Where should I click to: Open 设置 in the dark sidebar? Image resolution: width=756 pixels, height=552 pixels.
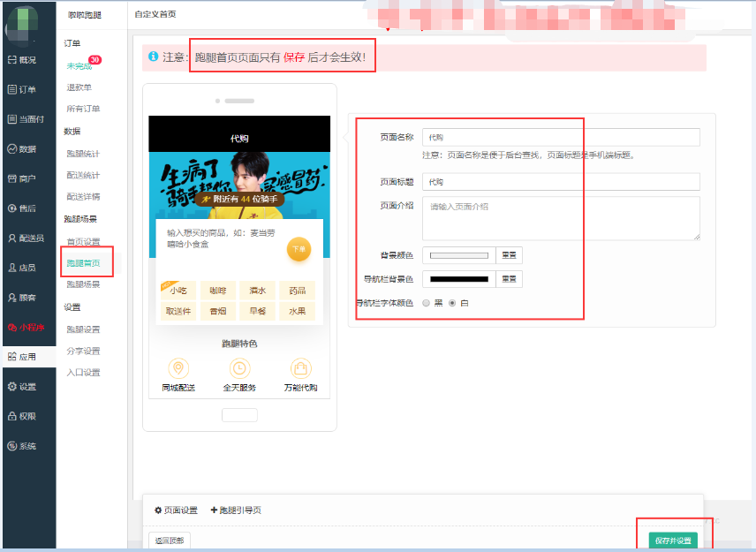[22, 387]
